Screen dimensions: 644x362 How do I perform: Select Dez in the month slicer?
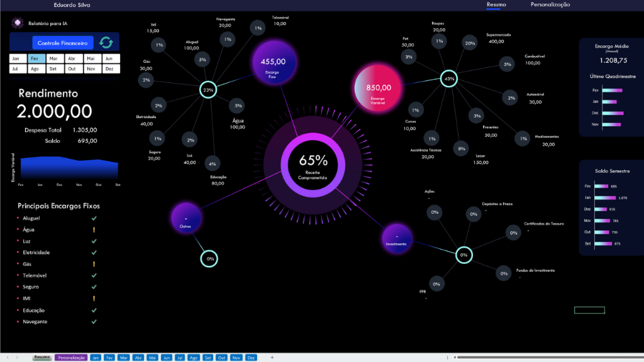click(109, 69)
